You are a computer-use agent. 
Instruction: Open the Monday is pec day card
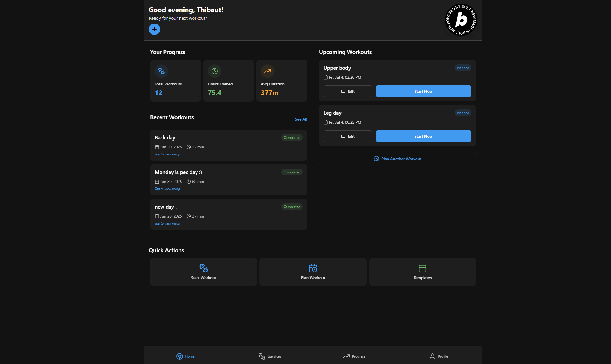[x=228, y=180]
